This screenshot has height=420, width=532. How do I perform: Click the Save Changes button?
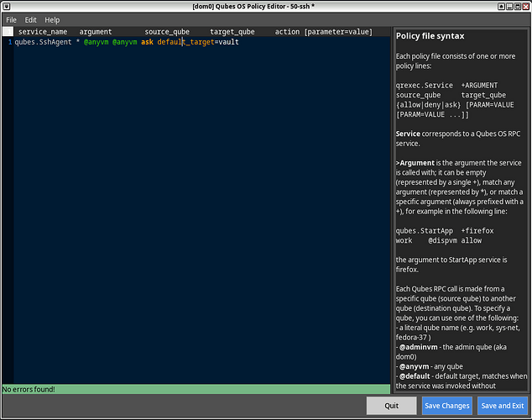[447, 406]
